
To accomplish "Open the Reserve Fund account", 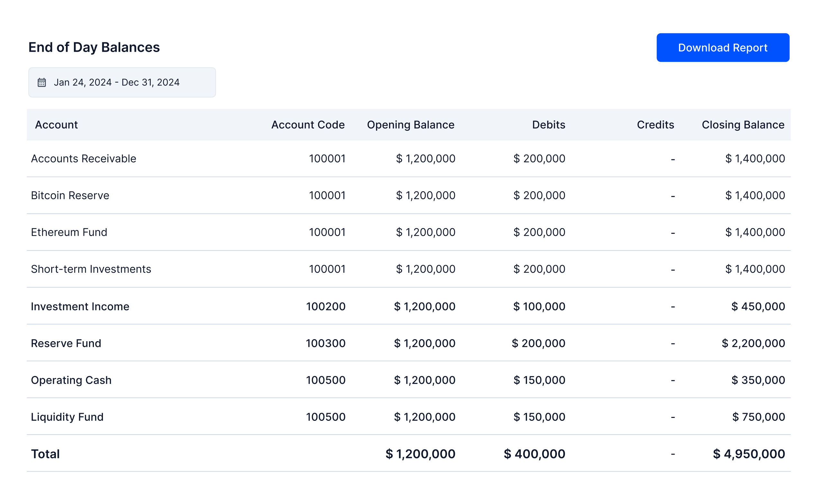I will [66, 343].
